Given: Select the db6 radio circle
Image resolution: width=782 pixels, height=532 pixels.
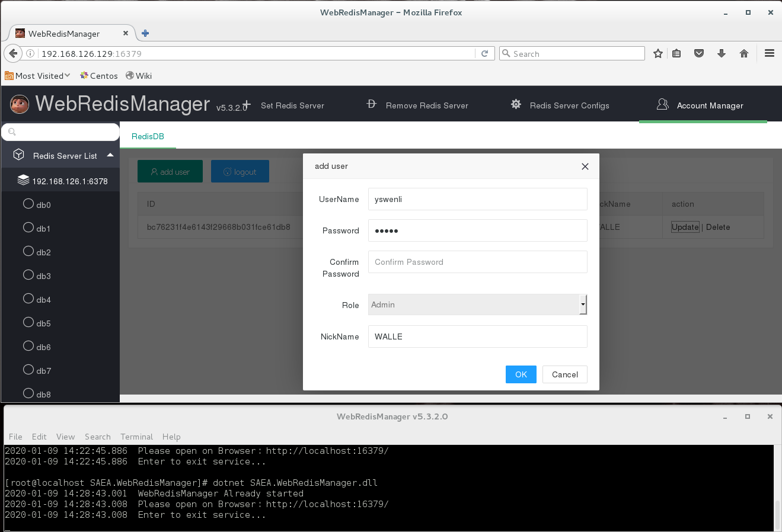Looking at the screenshot, I should pos(28,346).
